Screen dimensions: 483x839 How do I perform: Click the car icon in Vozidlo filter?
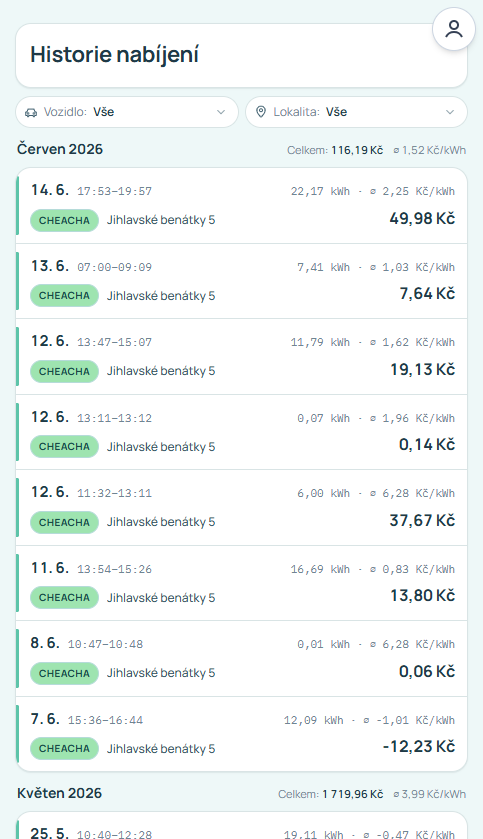(31, 112)
